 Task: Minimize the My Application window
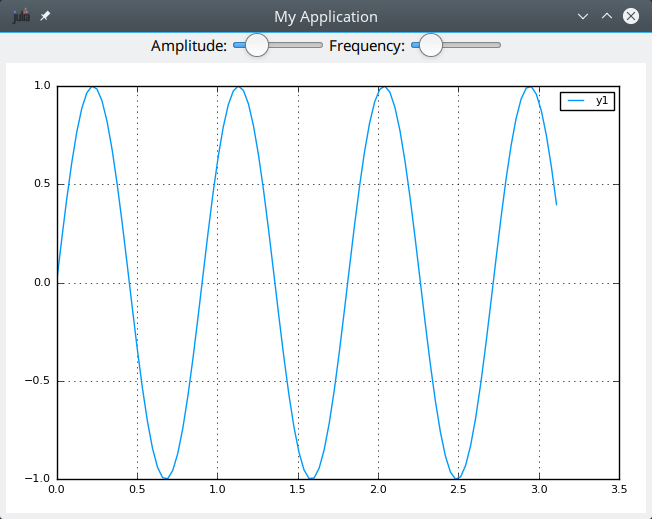pyautogui.click(x=584, y=17)
